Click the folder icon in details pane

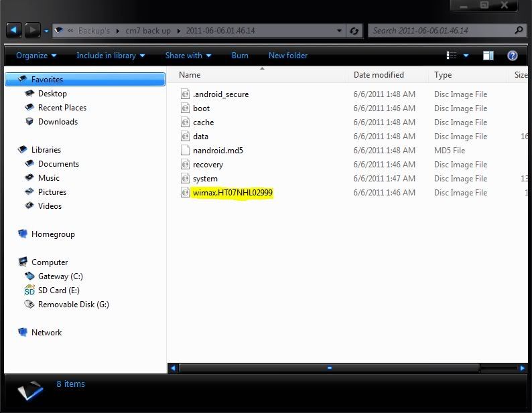pos(31,390)
